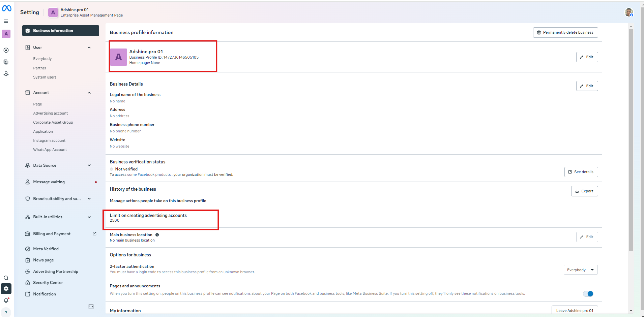This screenshot has height=317, width=644.
Task: Open the hamburger menu icon
Action: coord(6,21)
